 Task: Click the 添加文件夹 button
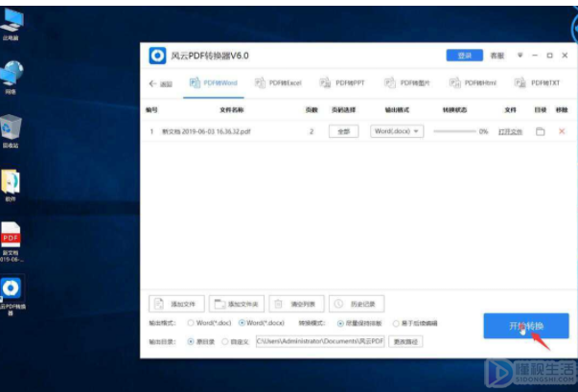tap(237, 304)
